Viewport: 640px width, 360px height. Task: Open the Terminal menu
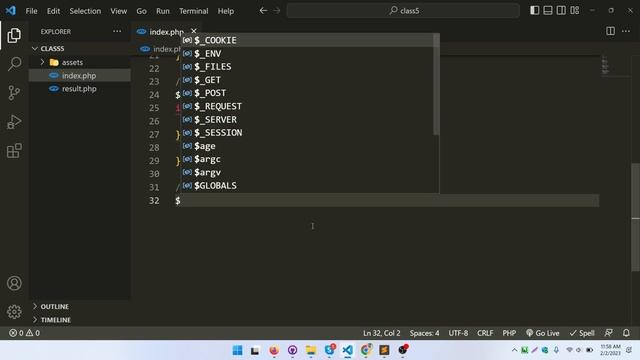pyautogui.click(x=193, y=11)
